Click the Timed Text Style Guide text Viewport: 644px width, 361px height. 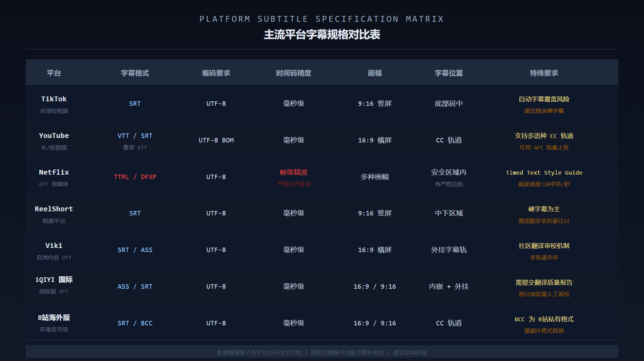[x=544, y=173]
